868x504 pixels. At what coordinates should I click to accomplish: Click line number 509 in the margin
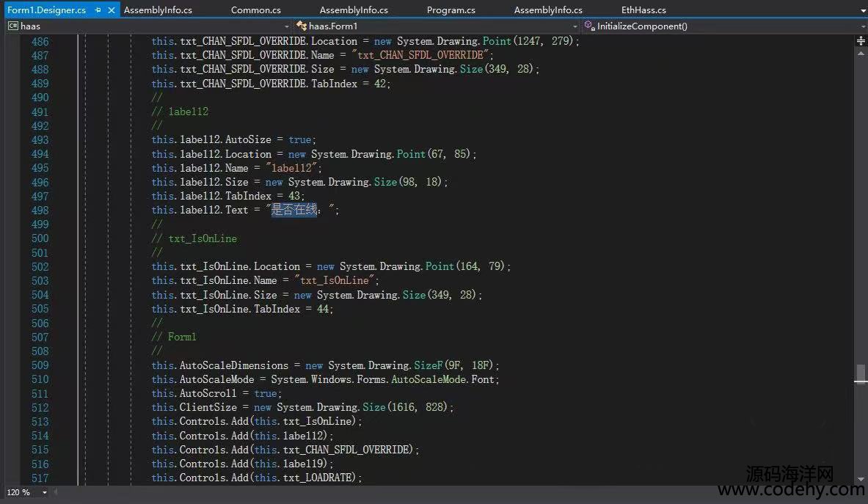point(40,365)
